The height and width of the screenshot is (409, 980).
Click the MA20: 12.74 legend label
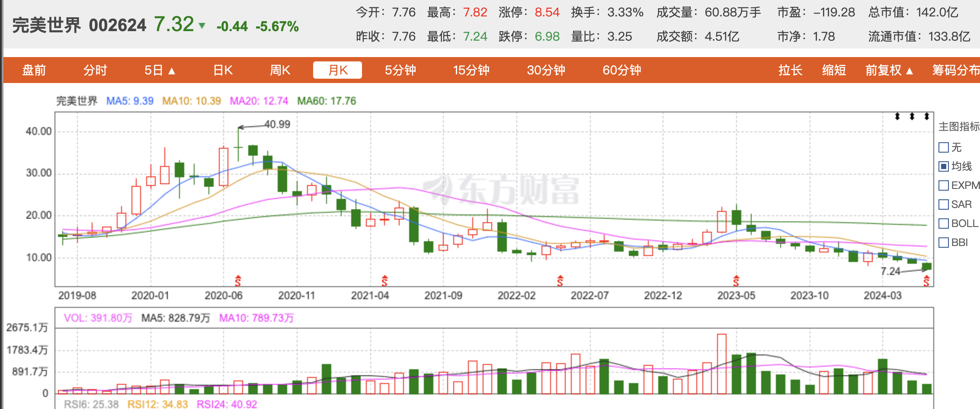(259, 101)
